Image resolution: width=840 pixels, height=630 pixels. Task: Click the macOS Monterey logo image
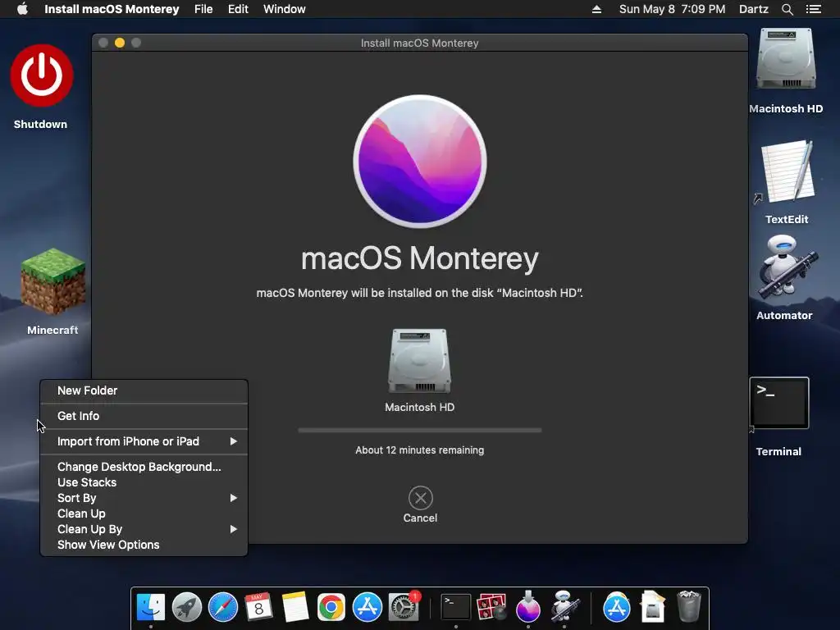click(420, 162)
